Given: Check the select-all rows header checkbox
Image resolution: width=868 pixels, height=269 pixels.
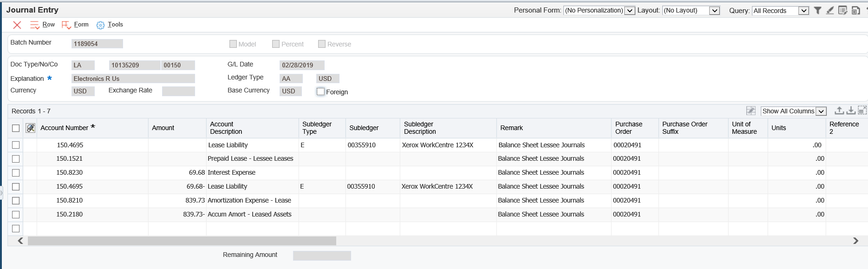Looking at the screenshot, I should pyautogui.click(x=16, y=128).
